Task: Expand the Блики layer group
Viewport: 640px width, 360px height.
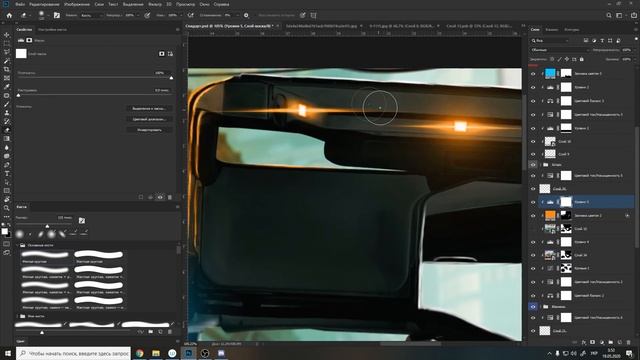Action: (x=541, y=165)
